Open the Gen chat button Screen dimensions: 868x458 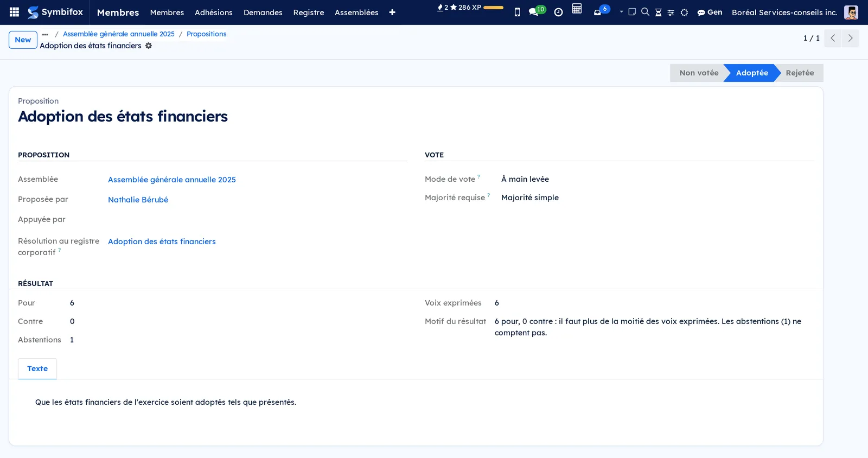[x=710, y=12]
